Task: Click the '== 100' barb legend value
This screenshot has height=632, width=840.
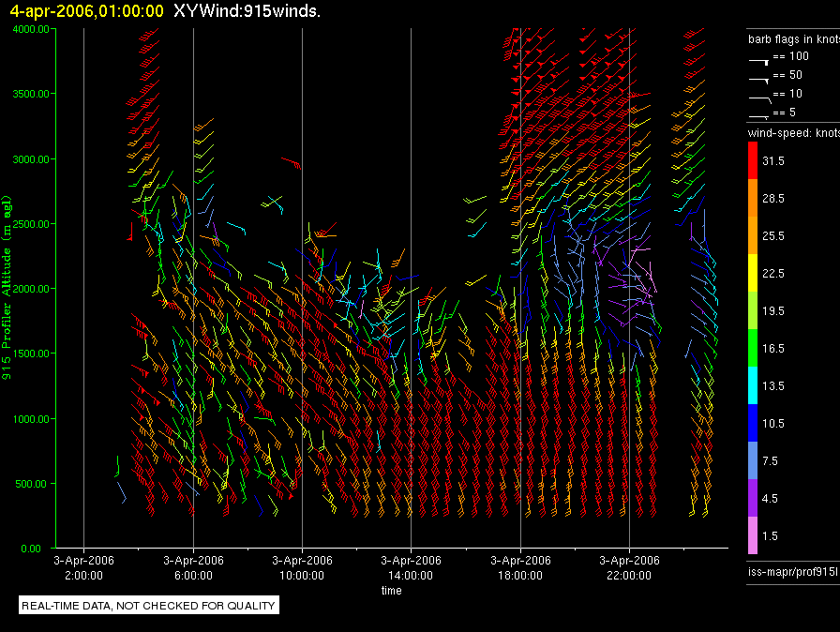Action: 790,55
